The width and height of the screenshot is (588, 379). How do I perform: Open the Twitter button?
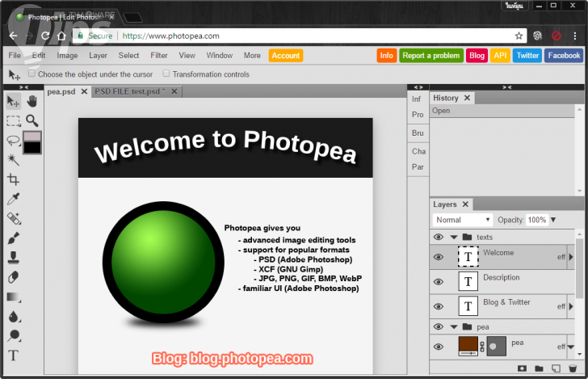tap(527, 56)
